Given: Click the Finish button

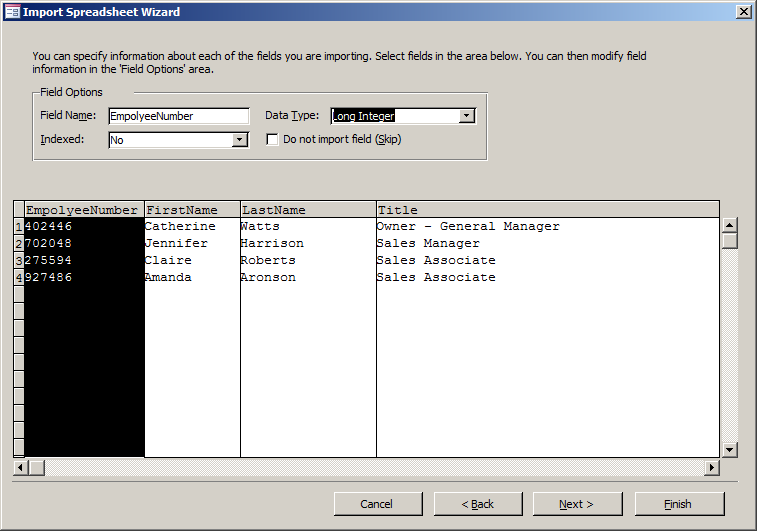Looking at the screenshot, I should pyautogui.click(x=679, y=504).
